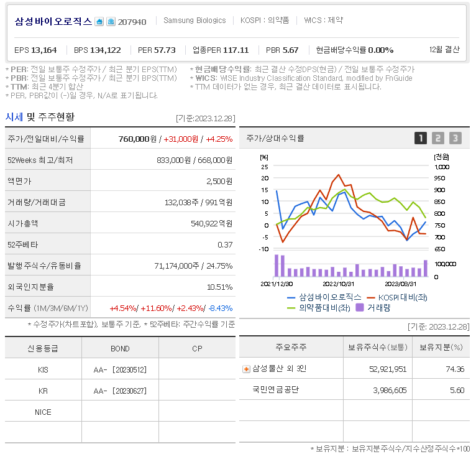The image size is (476, 454).
Task: Click the 시세 link in section heading
Action: point(14,117)
